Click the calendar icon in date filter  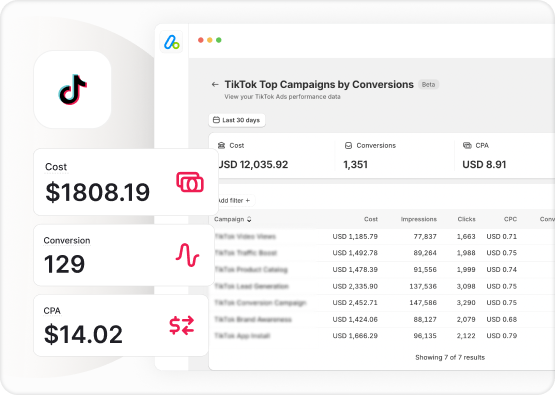click(216, 120)
